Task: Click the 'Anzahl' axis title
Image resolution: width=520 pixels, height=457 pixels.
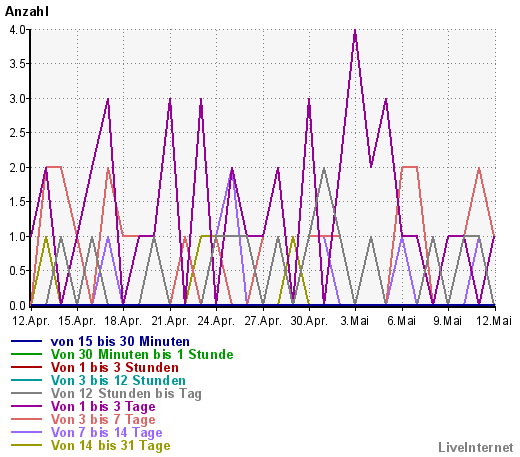Action: tap(27, 12)
